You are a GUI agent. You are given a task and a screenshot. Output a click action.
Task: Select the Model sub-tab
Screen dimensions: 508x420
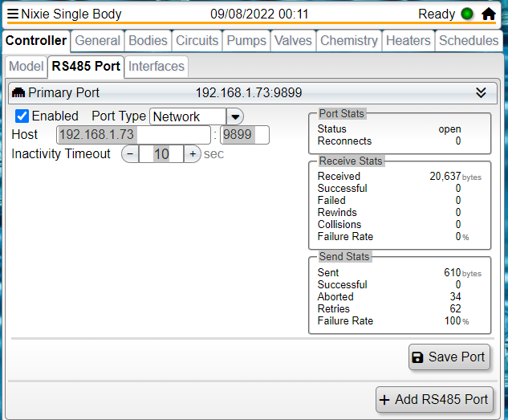click(x=26, y=67)
